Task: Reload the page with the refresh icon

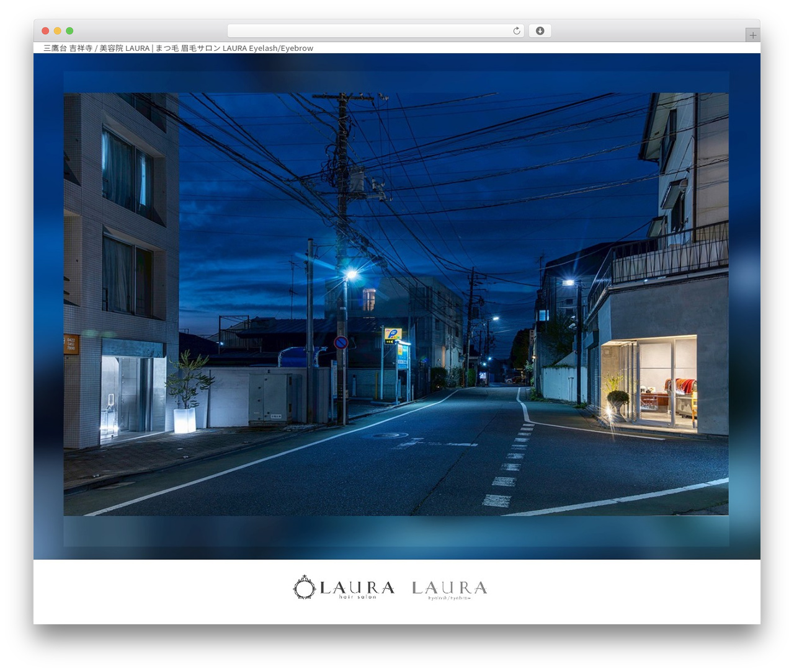Action: [516, 31]
